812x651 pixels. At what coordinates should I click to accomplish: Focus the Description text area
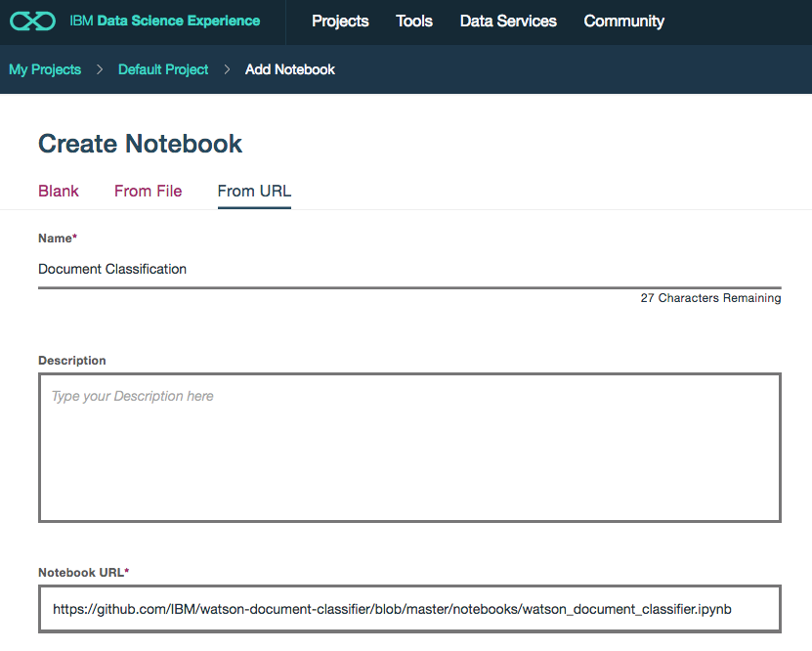point(409,448)
